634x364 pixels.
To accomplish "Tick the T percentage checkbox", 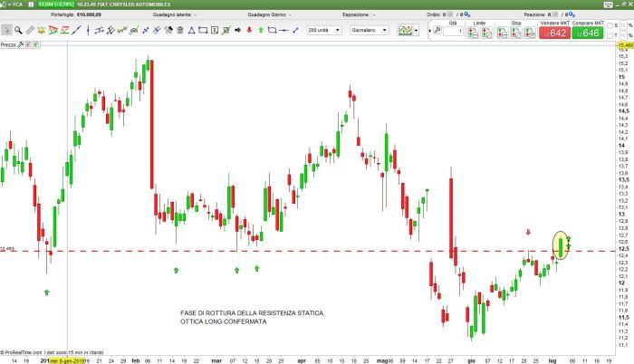I will pos(610,36).
